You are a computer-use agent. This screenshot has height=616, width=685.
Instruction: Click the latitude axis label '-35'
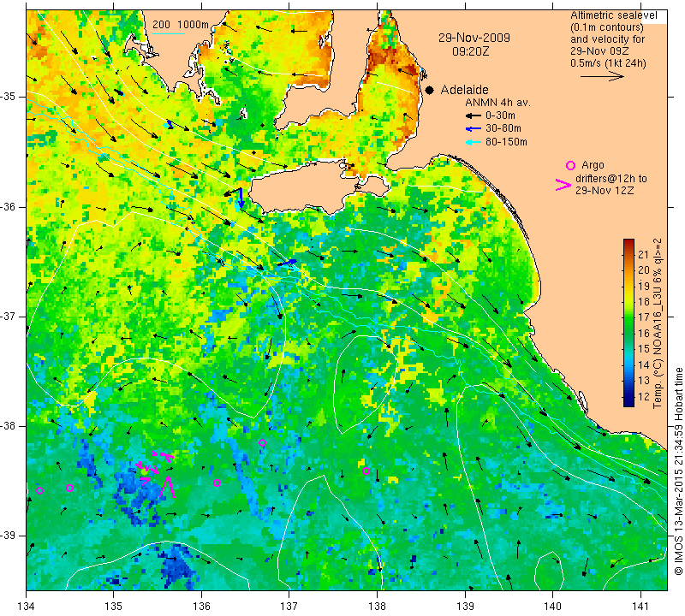tap(9, 97)
